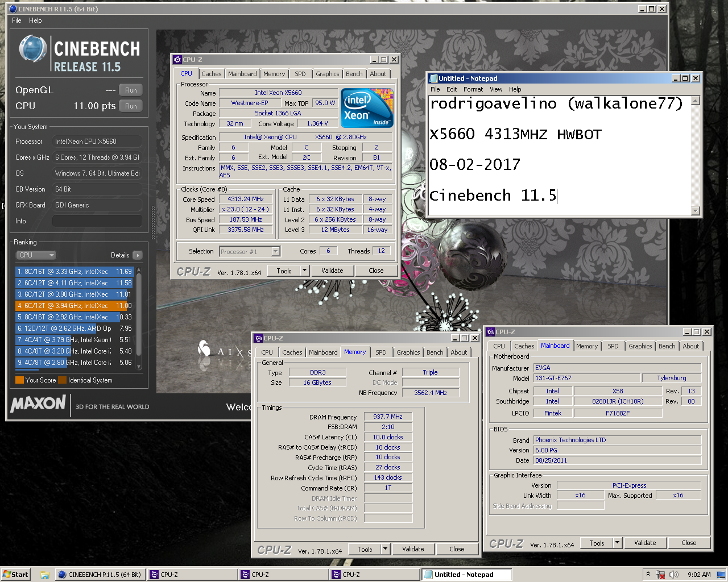Click Validate in the top CPU-Z window
Screen dimensions: 728x582
click(x=332, y=271)
